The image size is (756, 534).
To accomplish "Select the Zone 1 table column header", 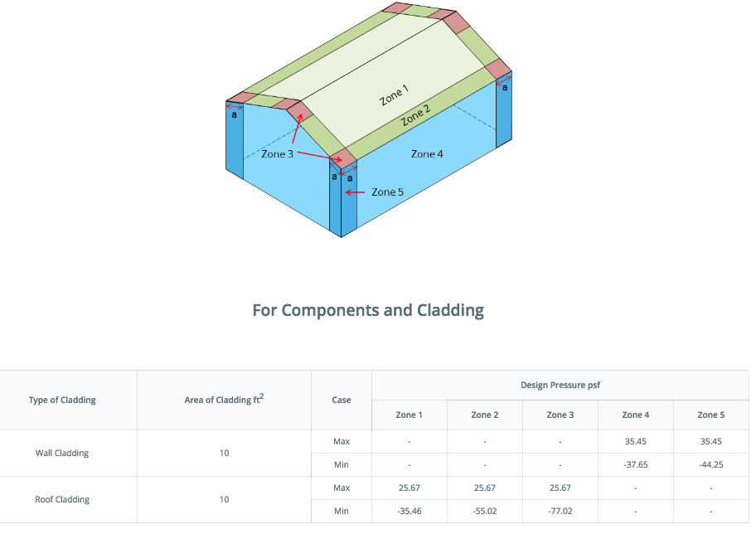I will [409, 415].
